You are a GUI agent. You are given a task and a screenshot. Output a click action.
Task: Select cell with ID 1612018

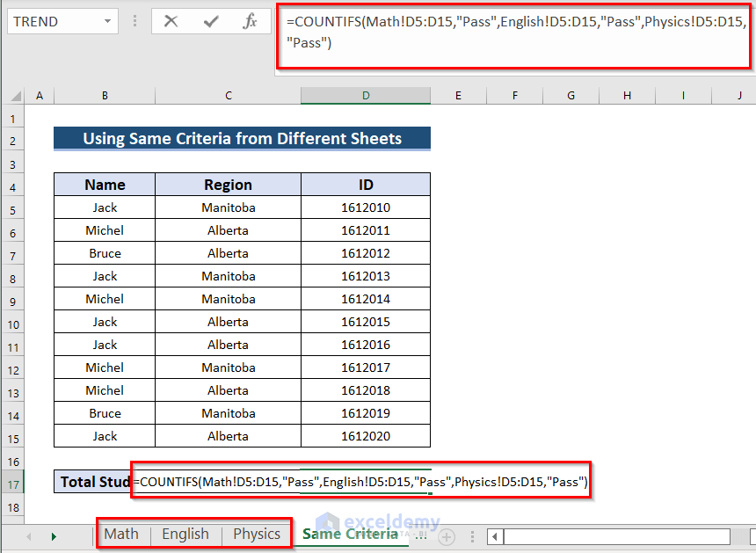366,390
